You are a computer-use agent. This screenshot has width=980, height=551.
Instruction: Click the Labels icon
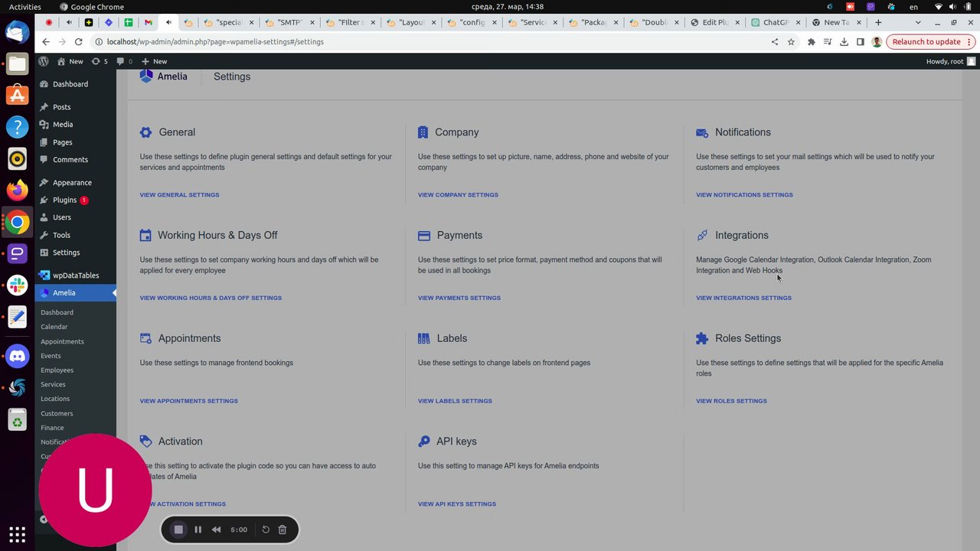[424, 338]
